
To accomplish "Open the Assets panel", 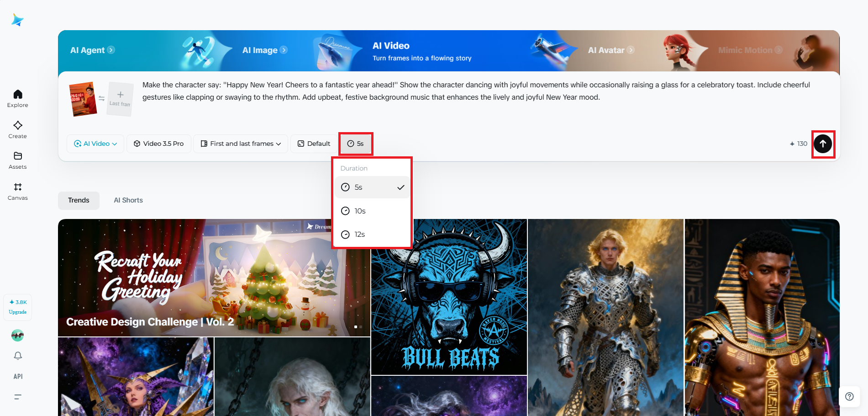I will pyautogui.click(x=17, y=160).
